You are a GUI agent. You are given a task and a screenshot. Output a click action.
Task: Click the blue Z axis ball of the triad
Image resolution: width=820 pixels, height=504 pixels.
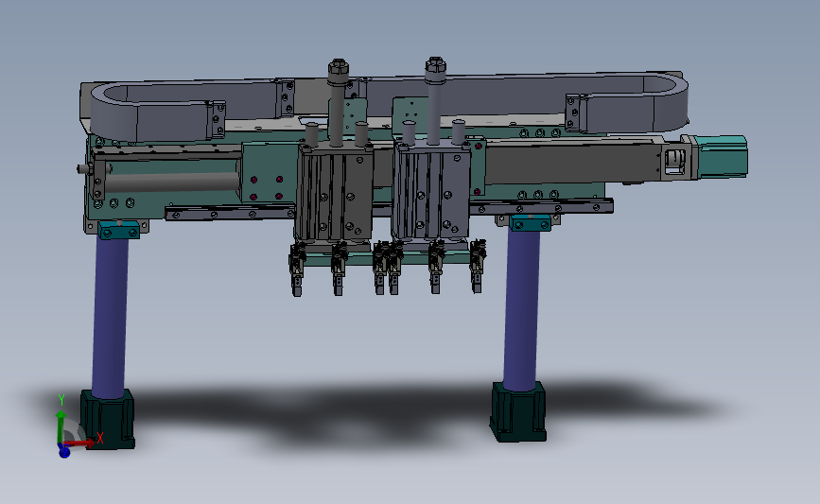[x=64, y=452]
